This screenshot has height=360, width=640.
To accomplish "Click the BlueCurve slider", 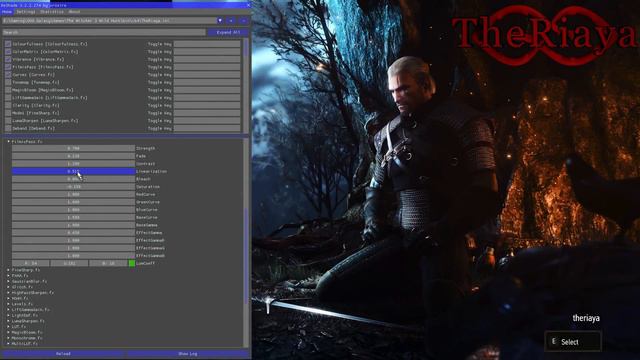I will coord(73,210).
